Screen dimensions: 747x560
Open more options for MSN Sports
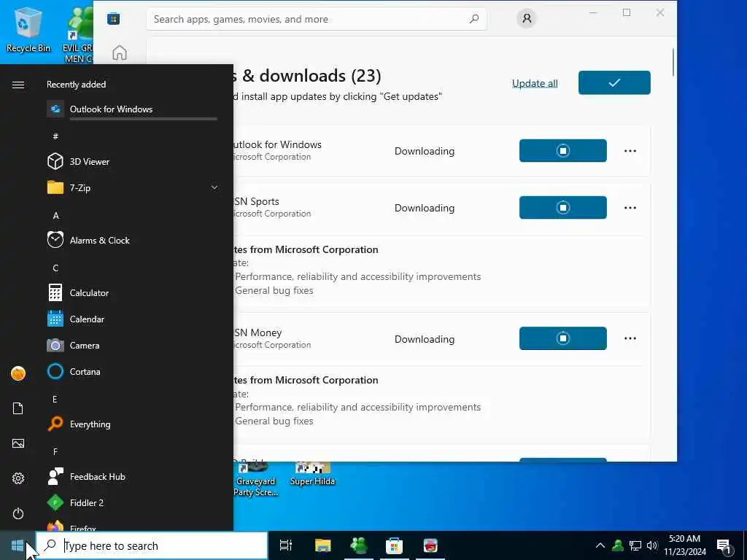pos(630,208)
